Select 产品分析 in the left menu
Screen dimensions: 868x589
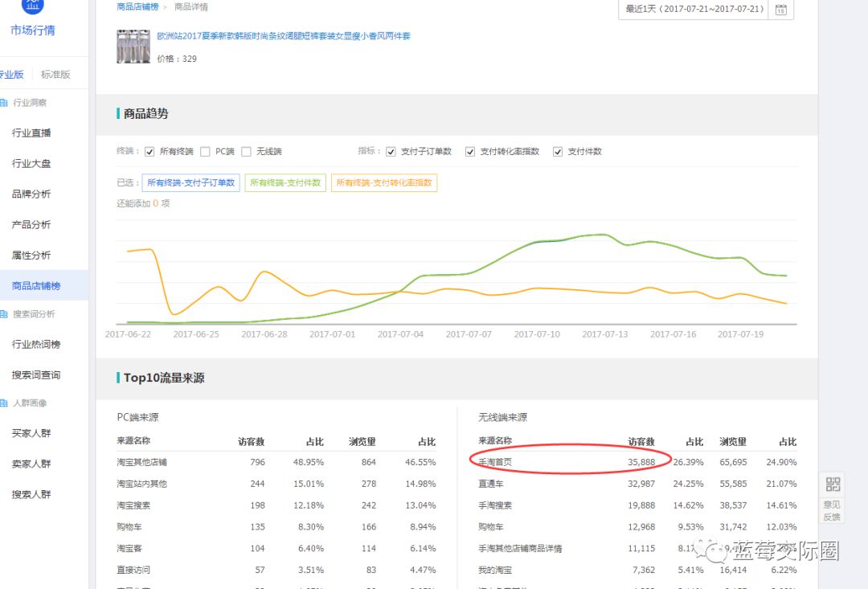point(30,224)
